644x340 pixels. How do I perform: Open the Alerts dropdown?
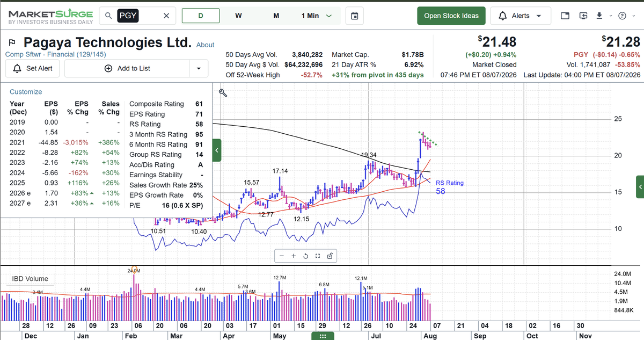(521, 16)
